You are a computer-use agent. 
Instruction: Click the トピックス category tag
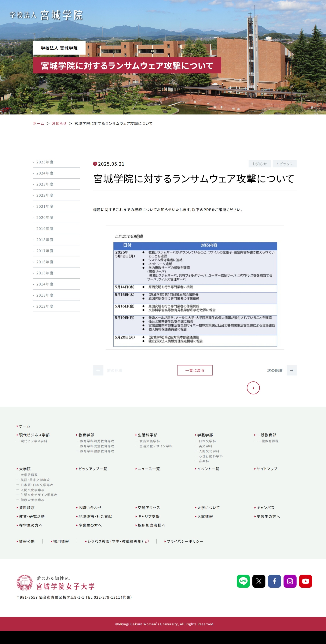[x=284, y=164]
